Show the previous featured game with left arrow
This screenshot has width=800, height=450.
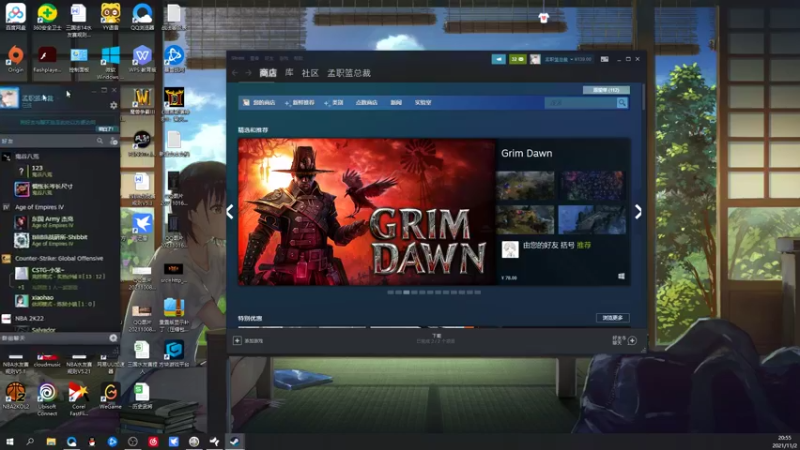[230, 212]
